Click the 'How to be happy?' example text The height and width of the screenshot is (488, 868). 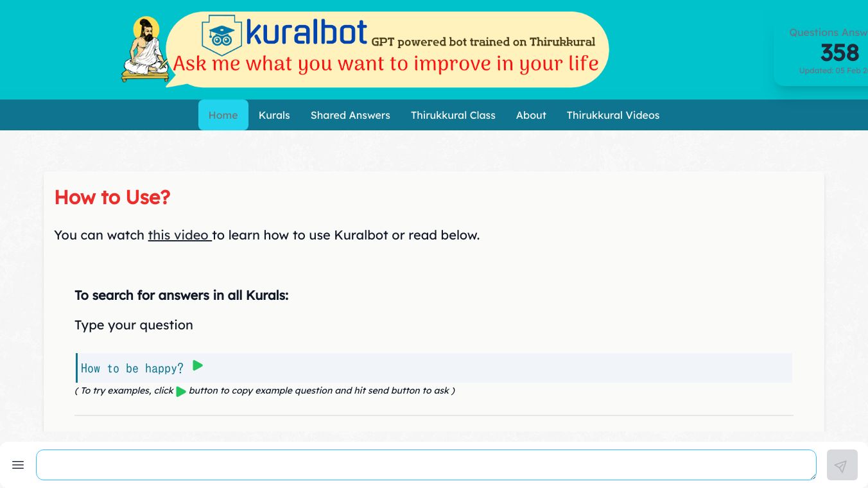tap(132, 368)
